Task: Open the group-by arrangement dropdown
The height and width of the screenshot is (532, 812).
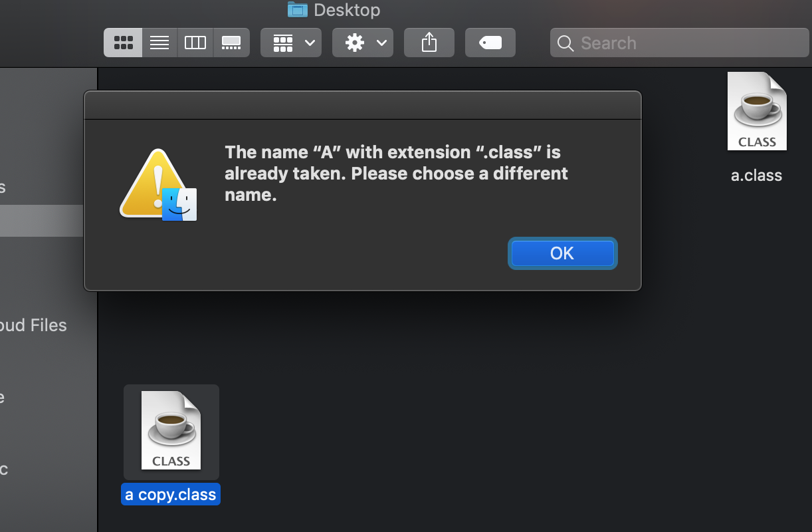Action: (291, 43)
